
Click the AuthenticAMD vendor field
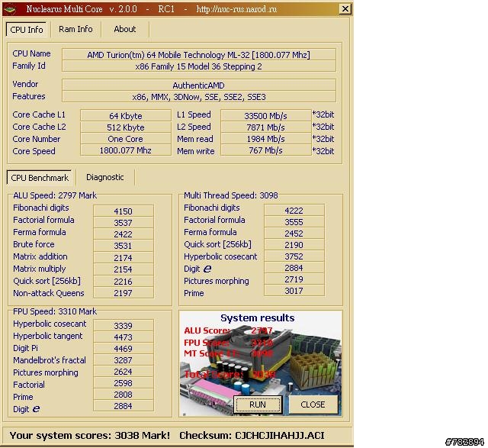[x=198, y=85]
